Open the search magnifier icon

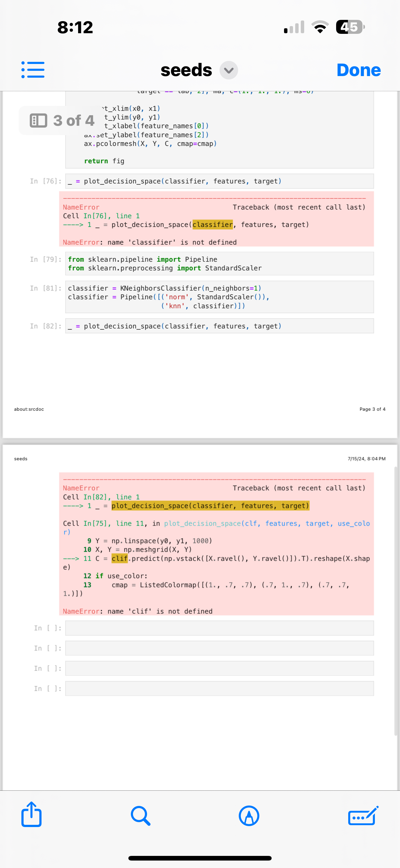[140, 816]
